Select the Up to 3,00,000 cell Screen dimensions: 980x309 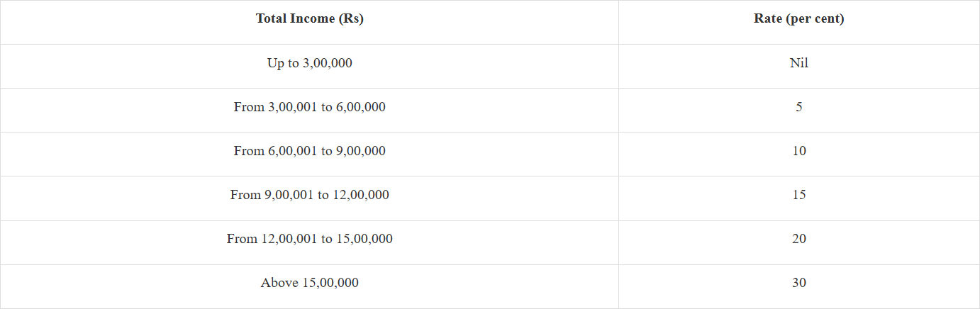309,66
